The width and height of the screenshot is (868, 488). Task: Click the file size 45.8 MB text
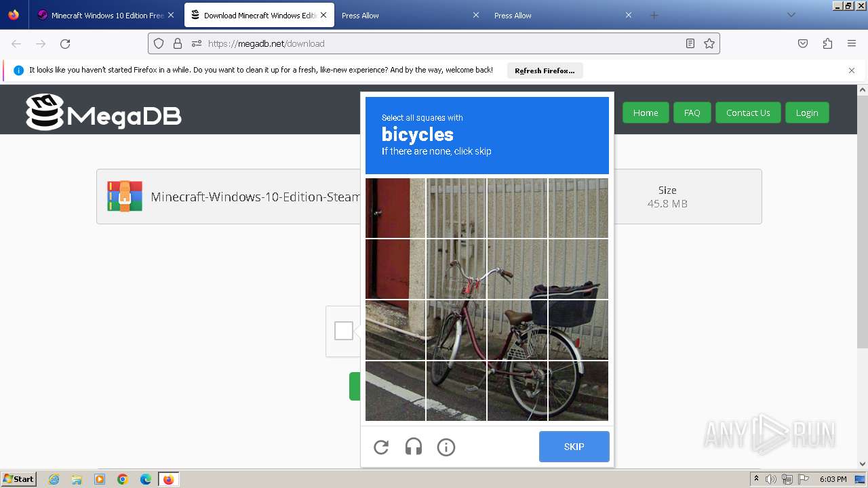pos(667,203)
